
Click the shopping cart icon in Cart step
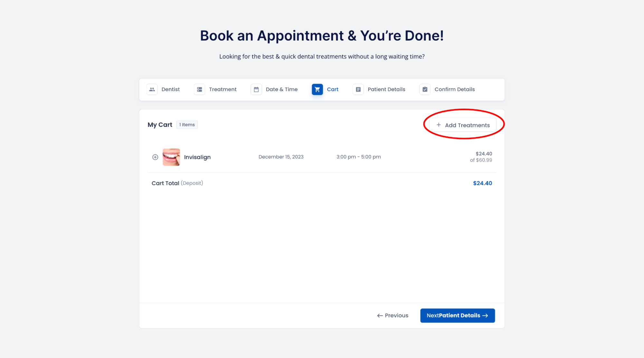tap(317, 89)
